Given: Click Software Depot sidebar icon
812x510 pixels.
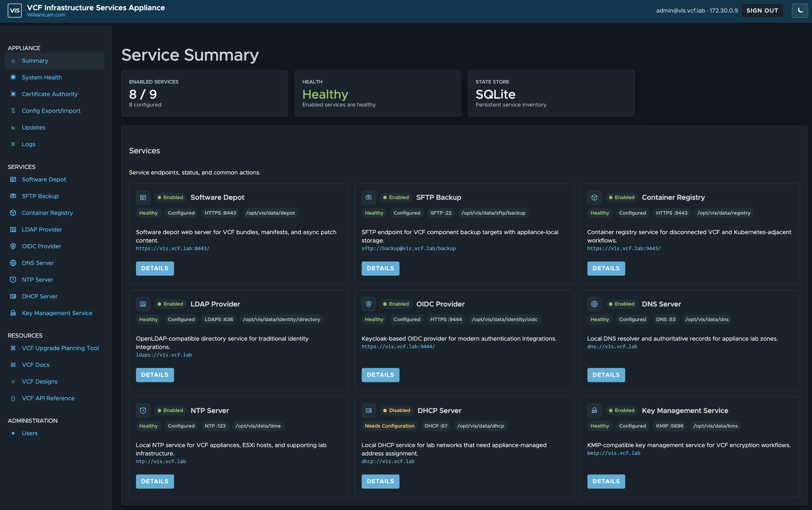Looking at the screenshot, I should click(13, 180).
